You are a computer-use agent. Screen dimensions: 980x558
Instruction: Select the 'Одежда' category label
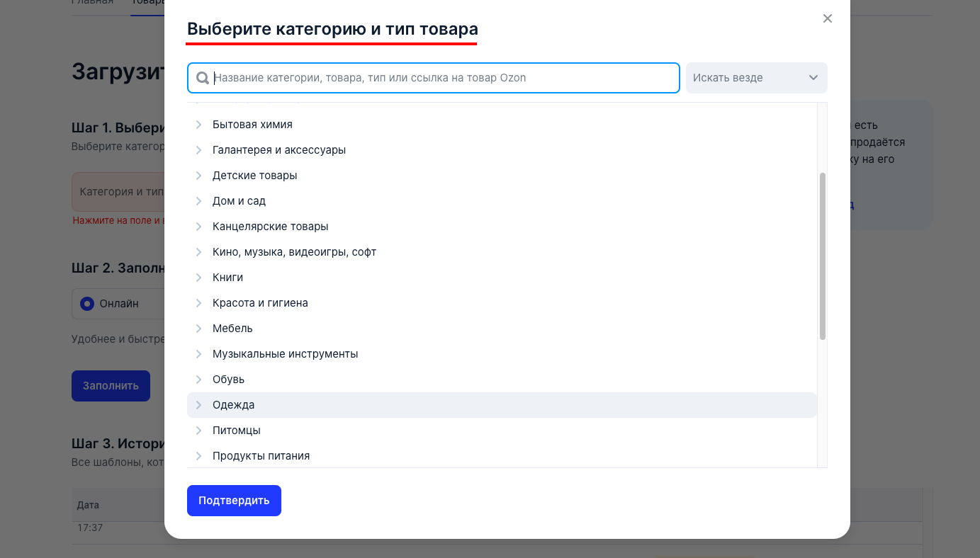tap(233, 405)
